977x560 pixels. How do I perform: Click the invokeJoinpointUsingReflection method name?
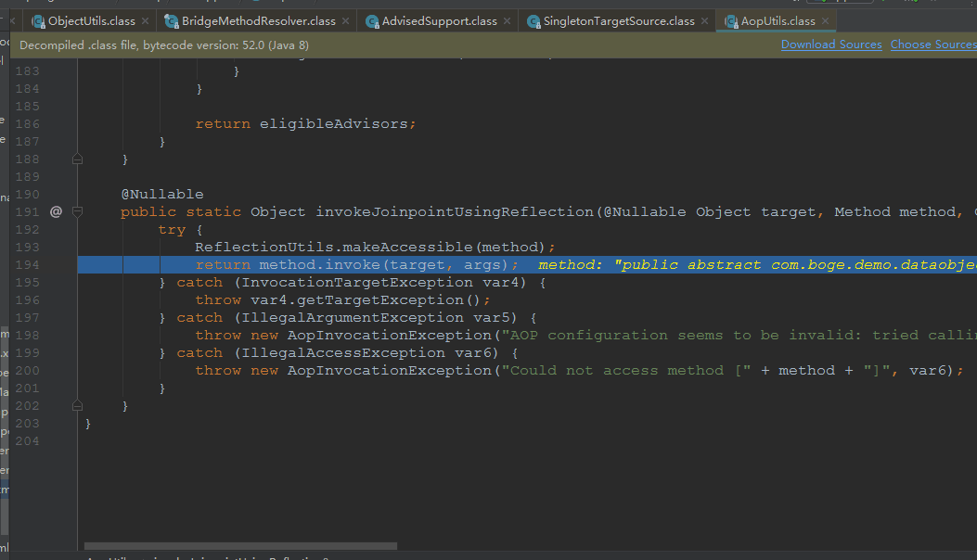[x=455, y=211]
